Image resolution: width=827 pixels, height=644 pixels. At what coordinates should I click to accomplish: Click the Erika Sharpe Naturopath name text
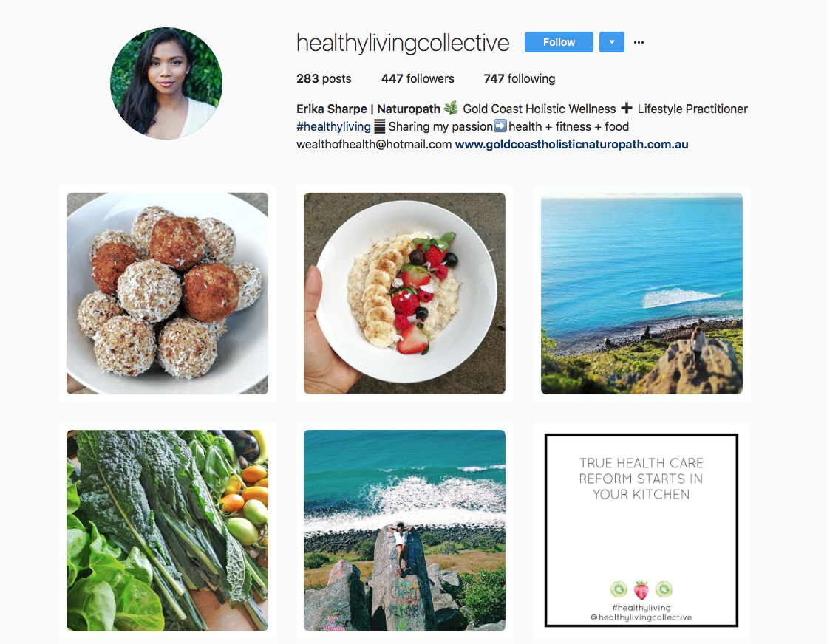[368, 109]
